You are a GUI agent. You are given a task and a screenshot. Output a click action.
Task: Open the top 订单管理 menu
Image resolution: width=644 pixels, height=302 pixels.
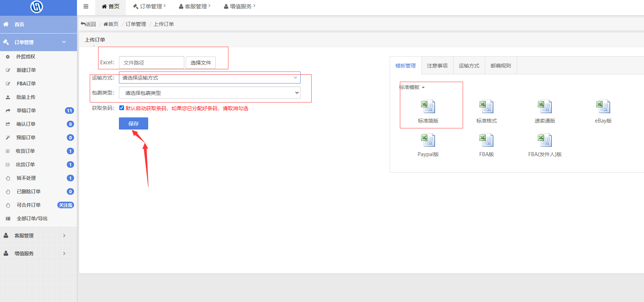pyautogui.click(x=149, y=6)
